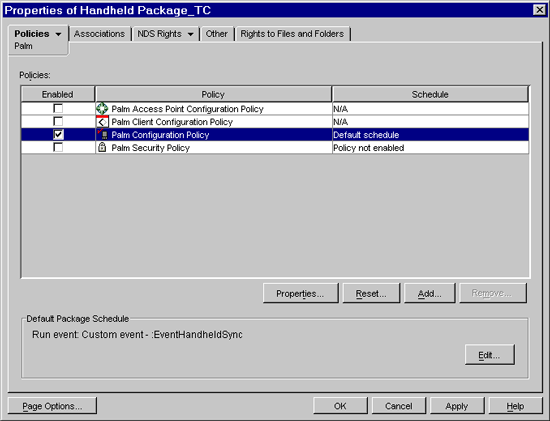Screen dimensions: 550x421
Task: Select the Palm Client Configuration Policy row
Action: click(275, 122)
